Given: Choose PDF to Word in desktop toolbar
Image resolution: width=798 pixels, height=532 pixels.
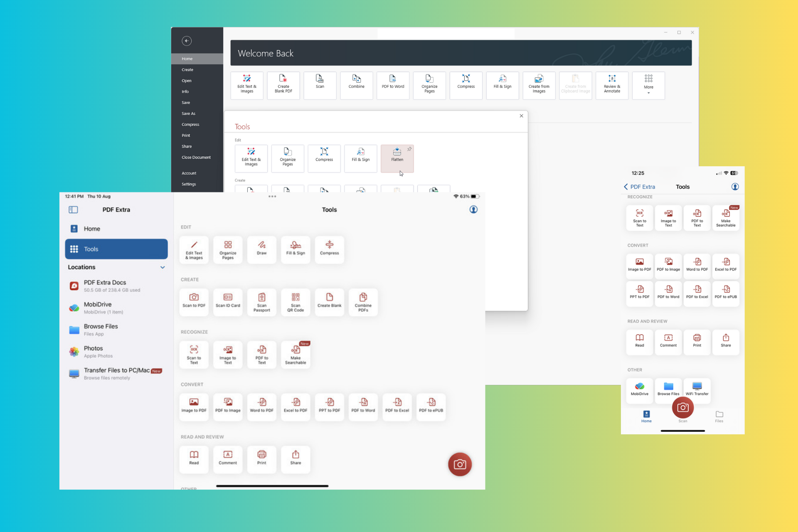Looking at the screenshot, I should (393, 86).
